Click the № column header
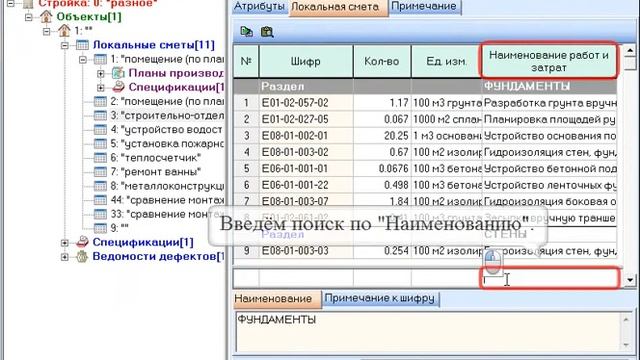Image resolution: width=640 pixels, height=360 pixels. (246, 61)
